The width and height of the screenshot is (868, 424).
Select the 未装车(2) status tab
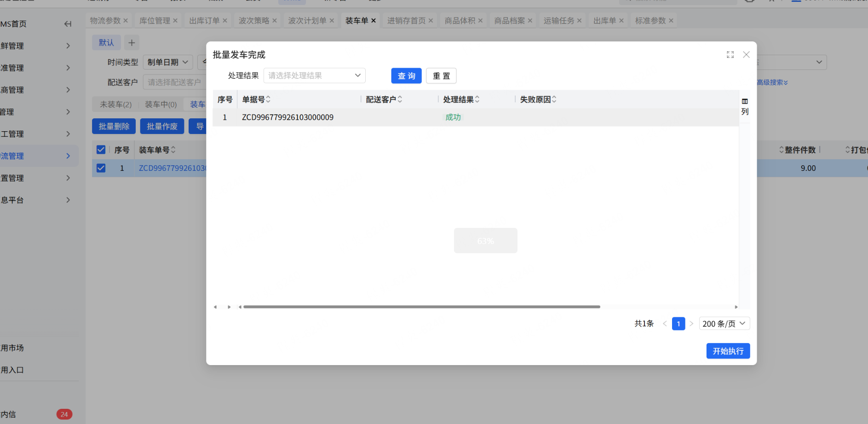(116, 105)
